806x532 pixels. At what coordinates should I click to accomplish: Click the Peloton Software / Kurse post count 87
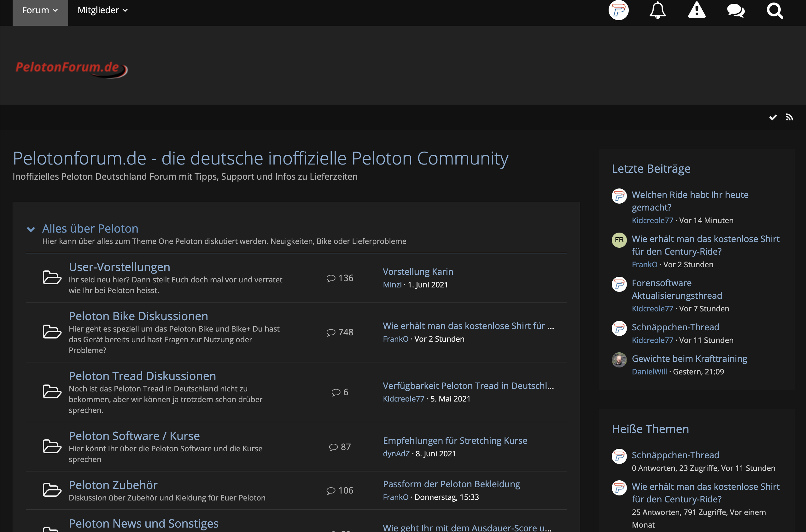point(340,447)
